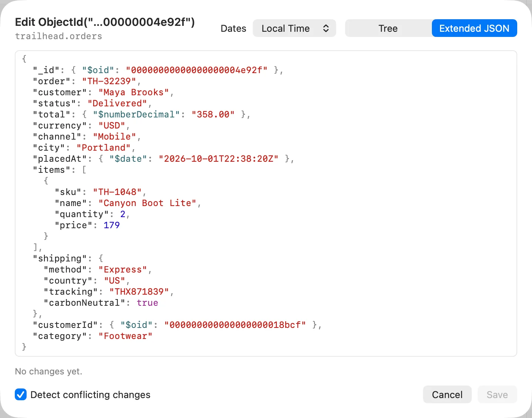Click the sku value "TH-1048"
Screen dimensions: 532x418
click(x=117, y=192)
